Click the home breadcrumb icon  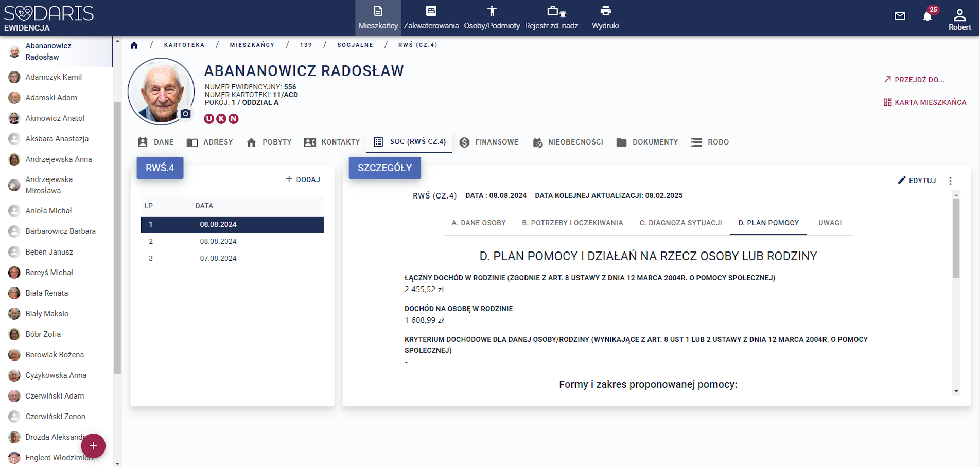click(x=134, y=45)
